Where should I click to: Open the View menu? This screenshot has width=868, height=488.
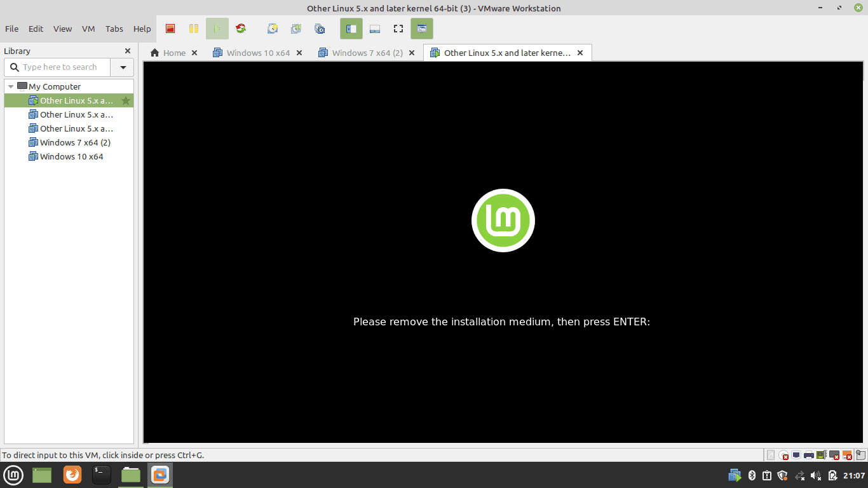pos(62,29)
